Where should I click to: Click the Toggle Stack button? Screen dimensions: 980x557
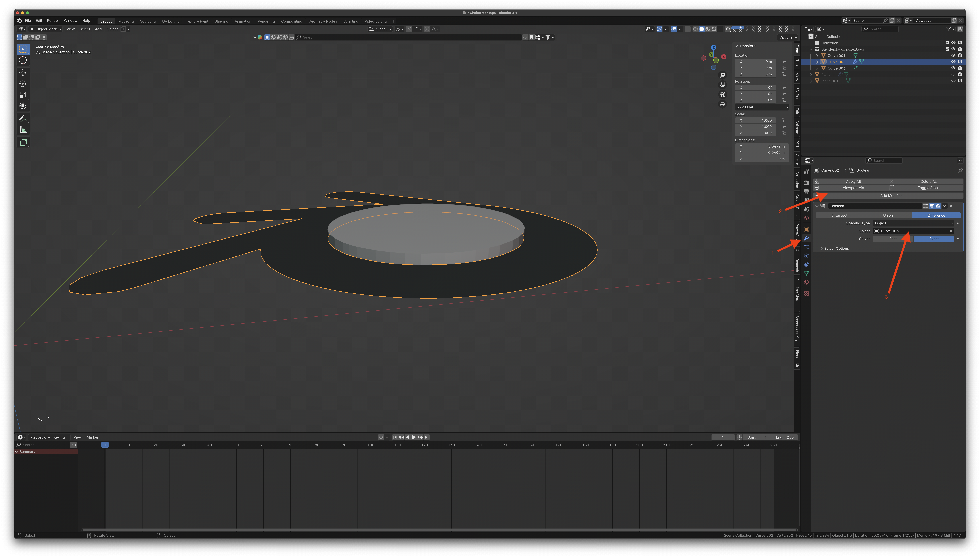click(926, 188)
